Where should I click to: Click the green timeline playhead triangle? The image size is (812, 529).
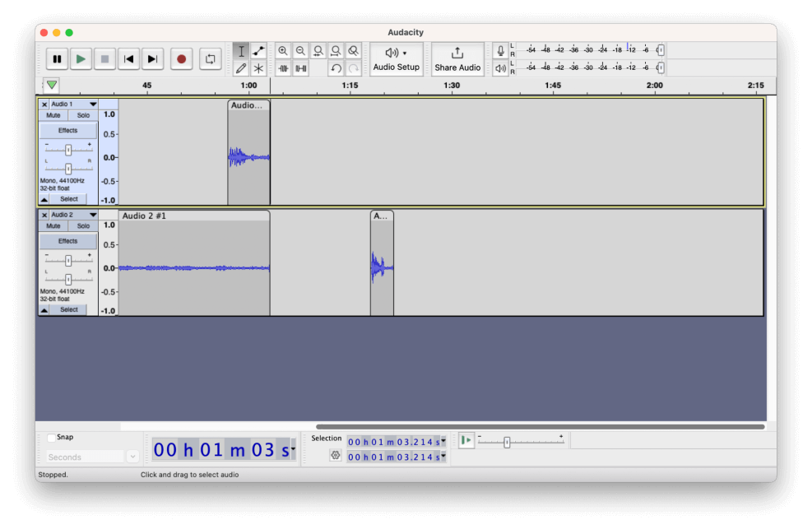coord(51,85)
